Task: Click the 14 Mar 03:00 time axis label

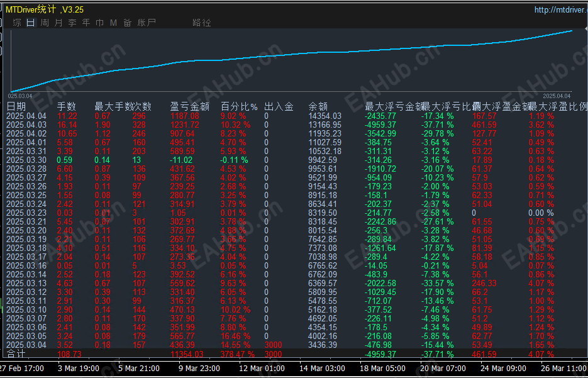Action: coord(322,368)
